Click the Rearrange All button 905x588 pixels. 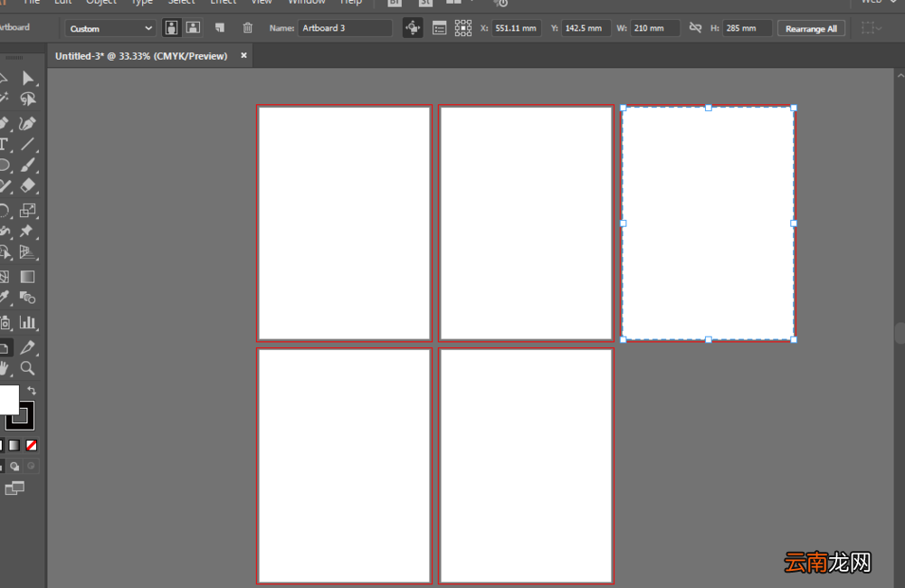click(811, 28)
